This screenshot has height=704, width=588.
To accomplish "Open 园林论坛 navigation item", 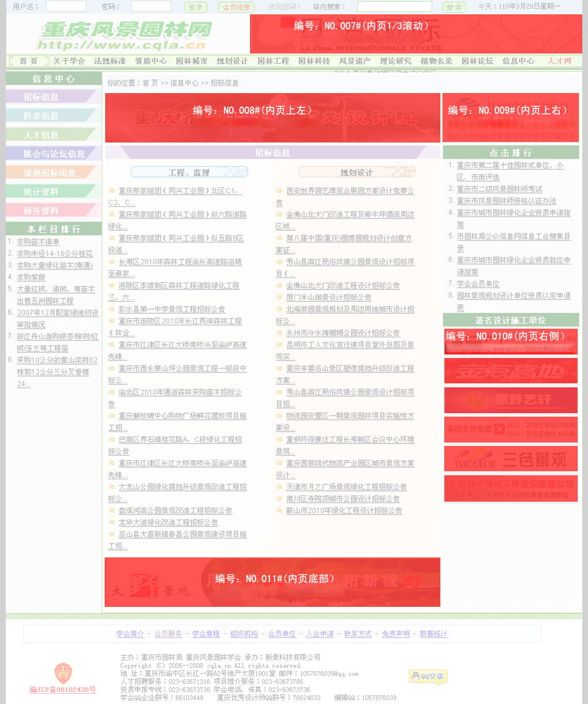I will (x=477, y=61).
